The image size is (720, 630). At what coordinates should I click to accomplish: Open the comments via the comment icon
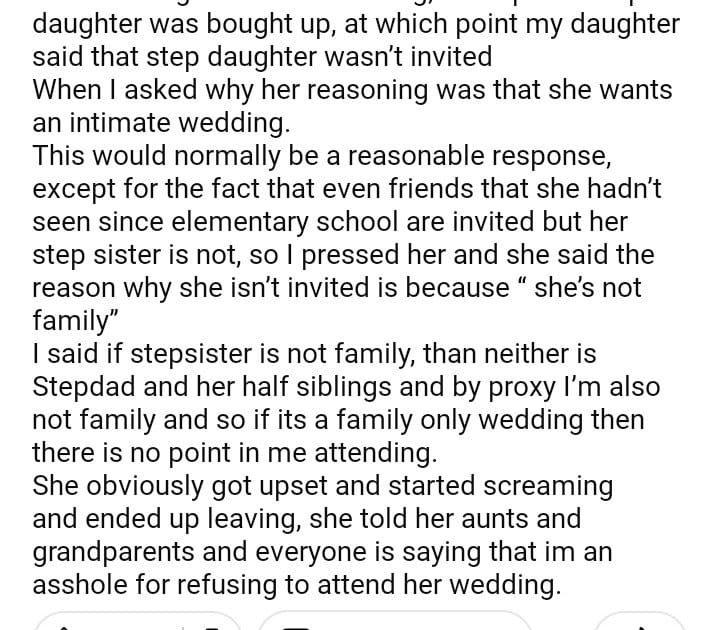298,624
